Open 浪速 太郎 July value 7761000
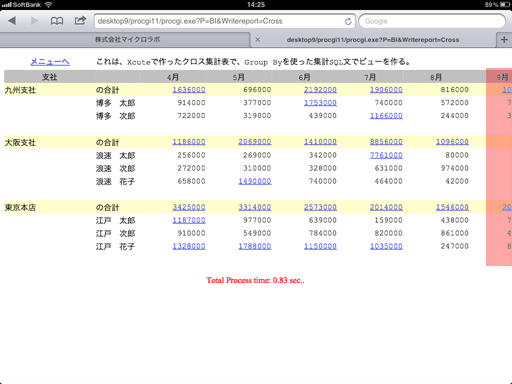This screenshot has width=512, height=384. coord(386,155)
